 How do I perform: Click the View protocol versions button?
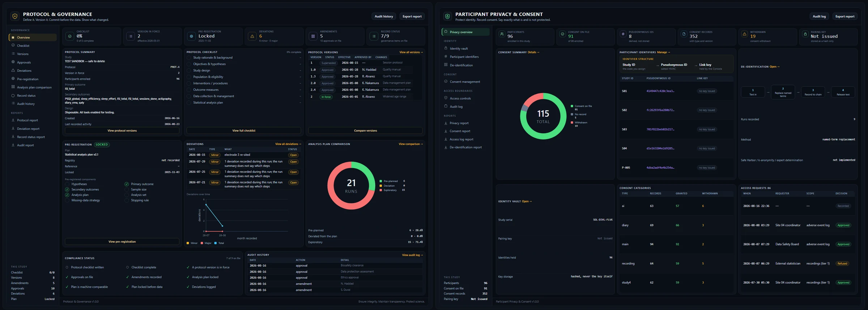[122, 130]
